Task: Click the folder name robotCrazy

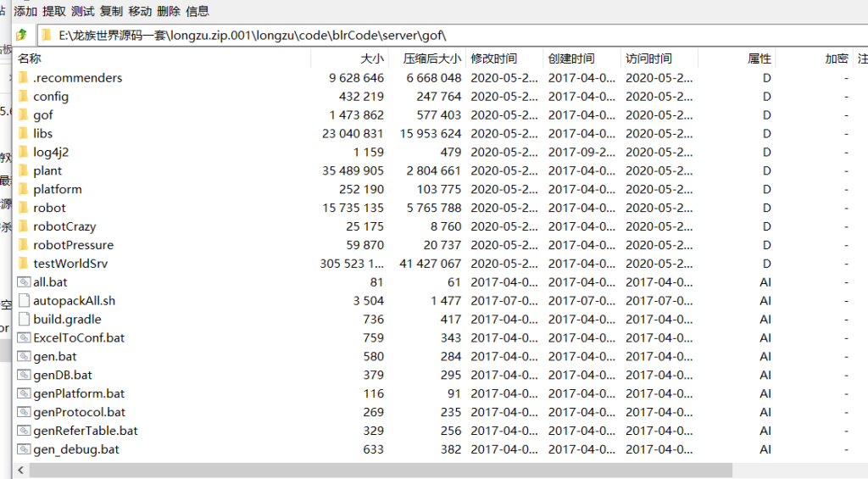Action: [64, 226]
